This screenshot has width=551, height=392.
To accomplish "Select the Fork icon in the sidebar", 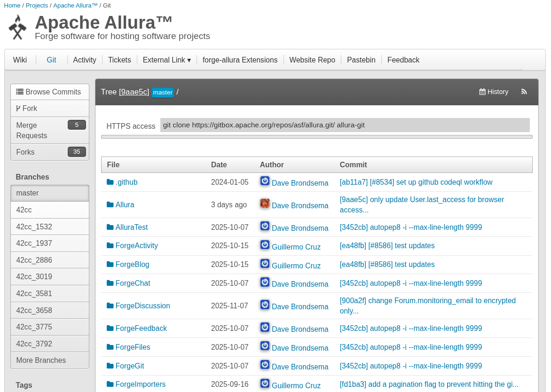I will [x=17, y=108].
